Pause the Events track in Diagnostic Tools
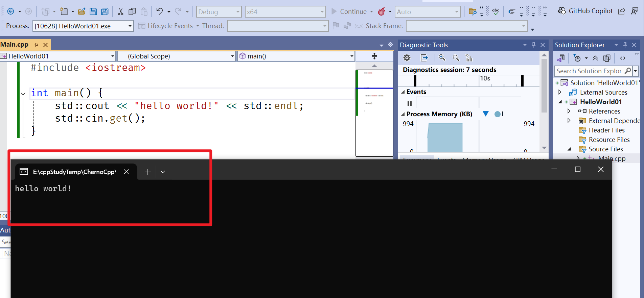The width and height of the screenshot is (644, 298). click(410, 103)
